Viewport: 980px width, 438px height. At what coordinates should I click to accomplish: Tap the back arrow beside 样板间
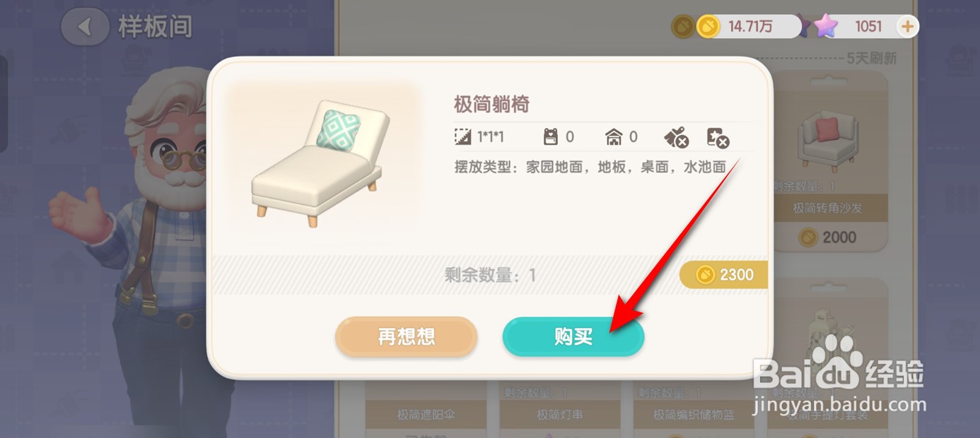86,27
